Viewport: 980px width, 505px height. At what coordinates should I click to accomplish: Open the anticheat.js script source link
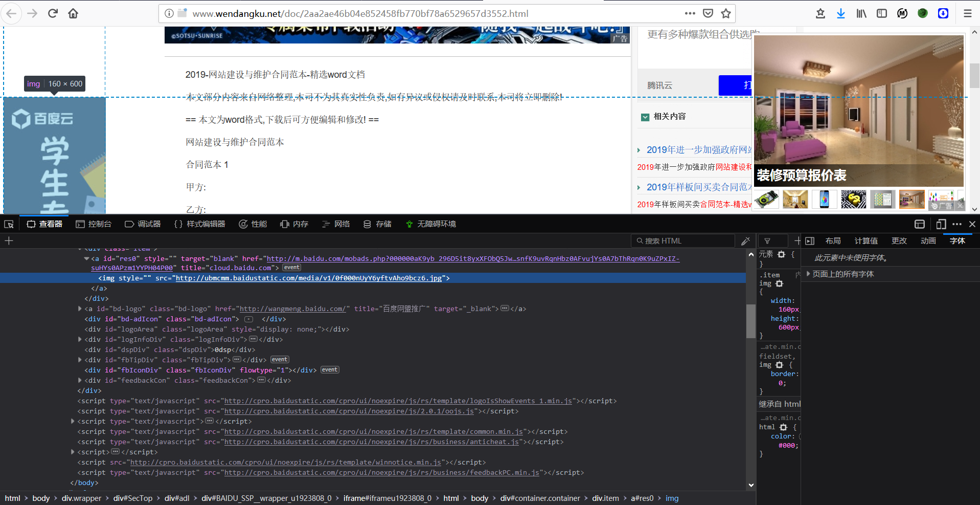coord(372,442)
